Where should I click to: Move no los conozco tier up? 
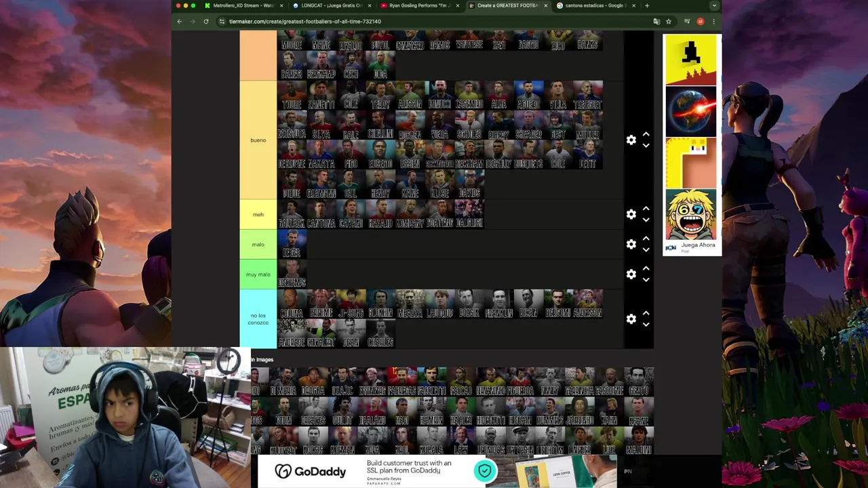tap(646, 313)
